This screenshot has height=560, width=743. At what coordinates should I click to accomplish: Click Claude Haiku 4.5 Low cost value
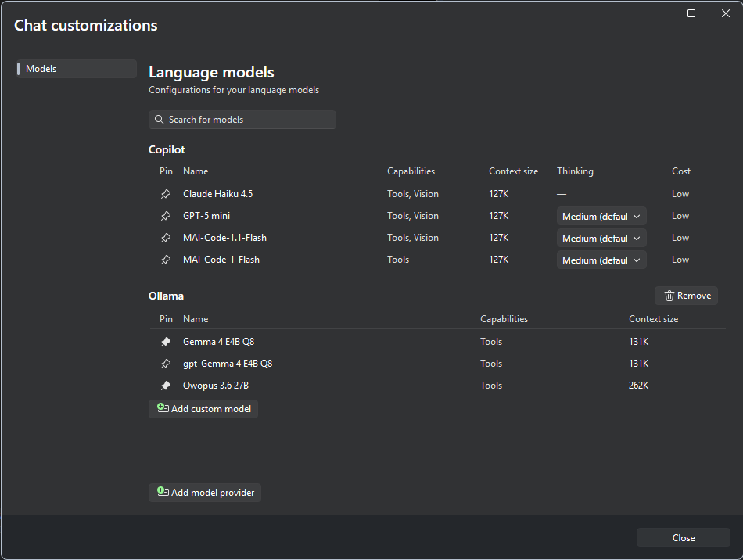(680, 194)
